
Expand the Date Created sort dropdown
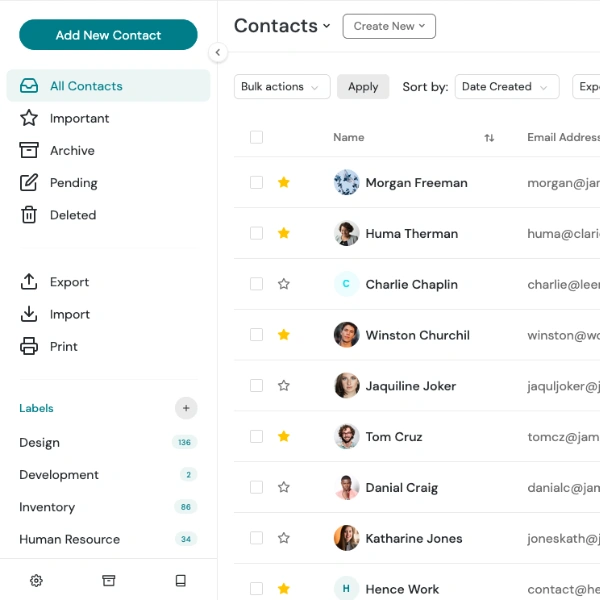(507, 87)
